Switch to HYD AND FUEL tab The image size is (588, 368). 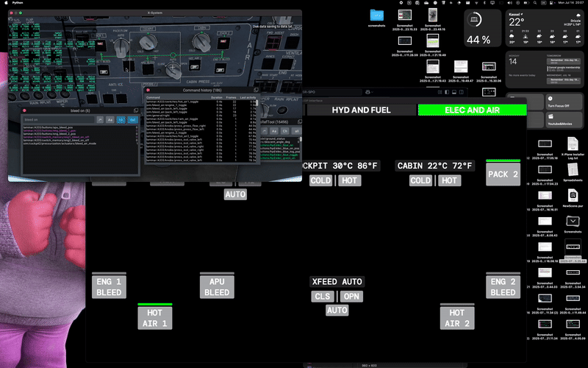361,110
